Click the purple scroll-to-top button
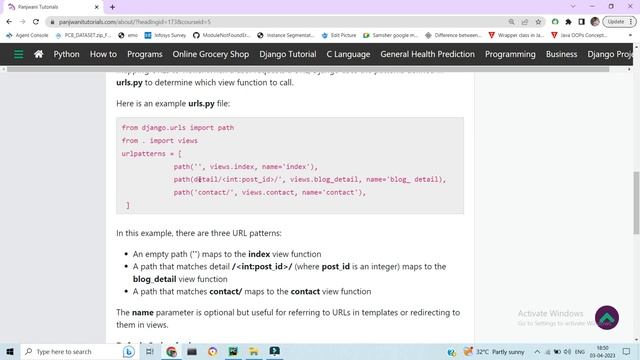Screen dimensions: 640x360 pyautogui.click(x=607, y=317)
